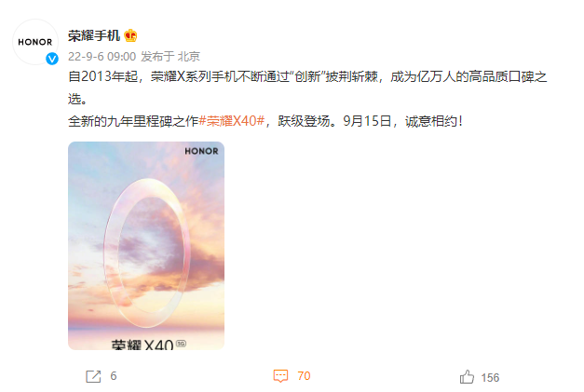Click the HONOR logo inside the poster

(x=201, y=151)
